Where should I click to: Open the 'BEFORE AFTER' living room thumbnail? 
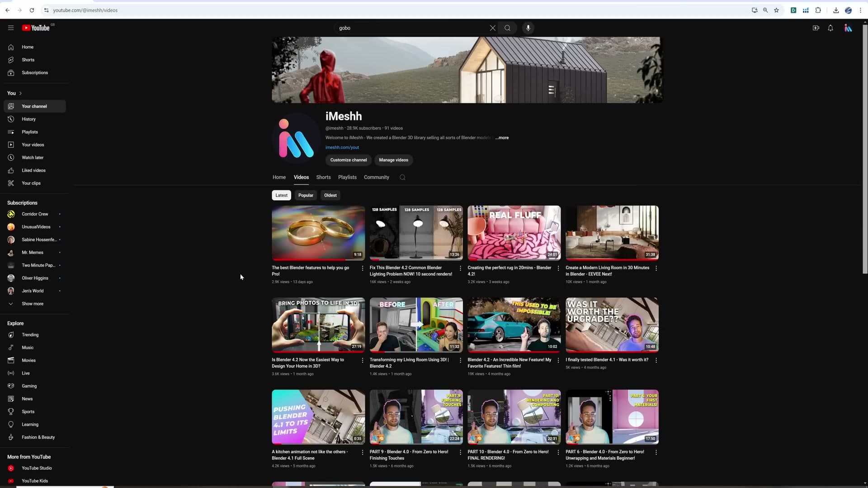pyautogui.click(x=416, y=325)
